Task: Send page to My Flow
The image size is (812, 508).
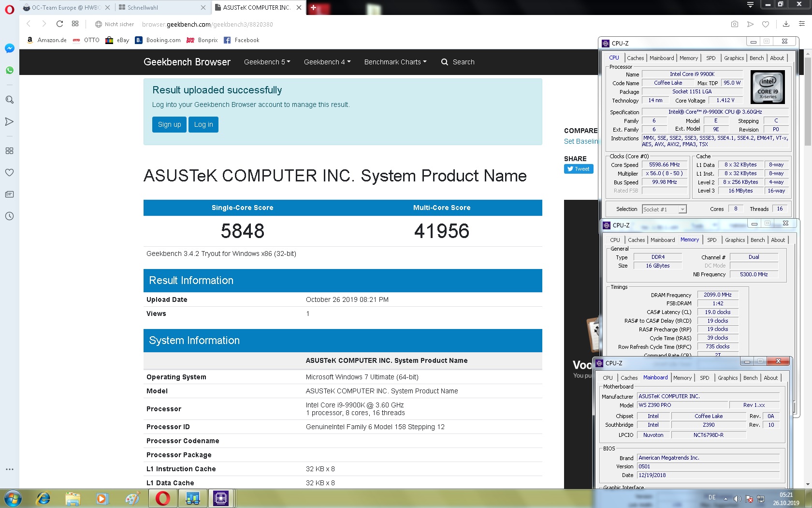Action: point(750,24)
